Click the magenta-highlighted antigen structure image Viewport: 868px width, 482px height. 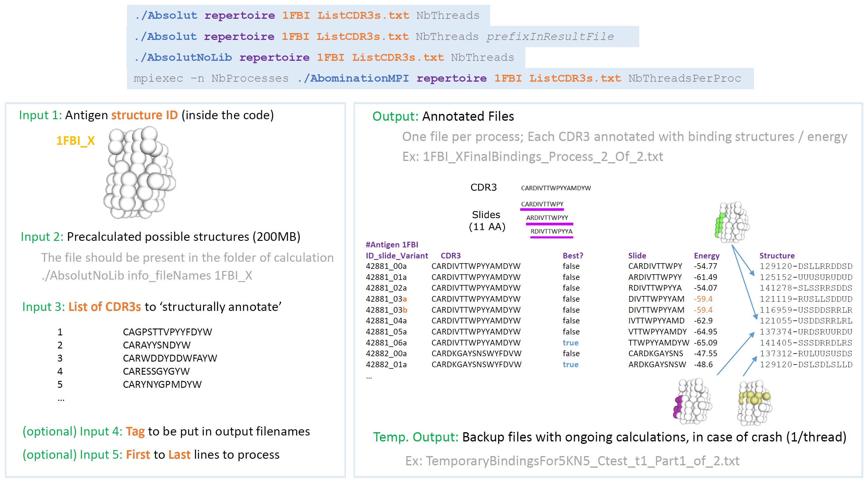coord(692,401)
